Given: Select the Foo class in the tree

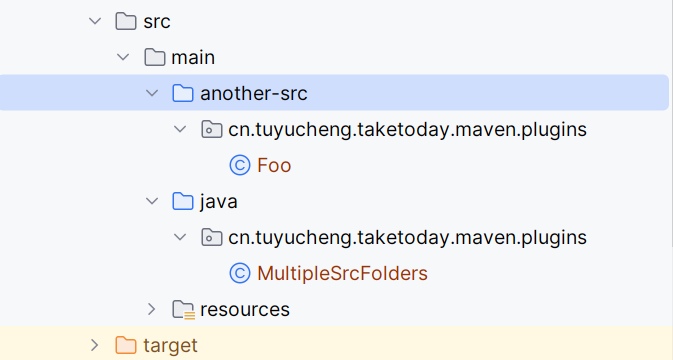Looking at the screenshot, I should pyautogui.click(x=274, y=166).
